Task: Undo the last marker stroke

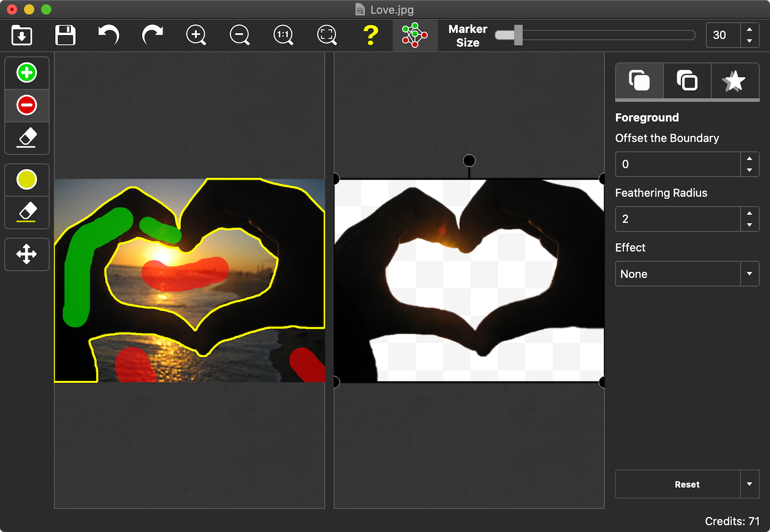Action: [x=108, y=35]
